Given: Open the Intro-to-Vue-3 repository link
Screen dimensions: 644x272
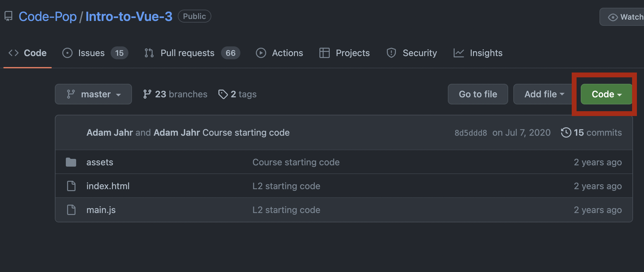Looking at the screenshot, I should 129,16.
